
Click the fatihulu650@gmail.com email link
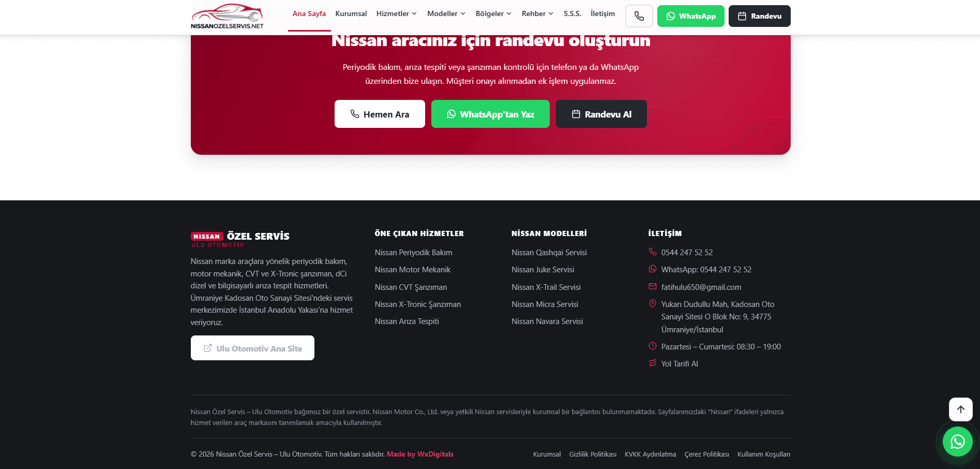(x=701, y=287)
